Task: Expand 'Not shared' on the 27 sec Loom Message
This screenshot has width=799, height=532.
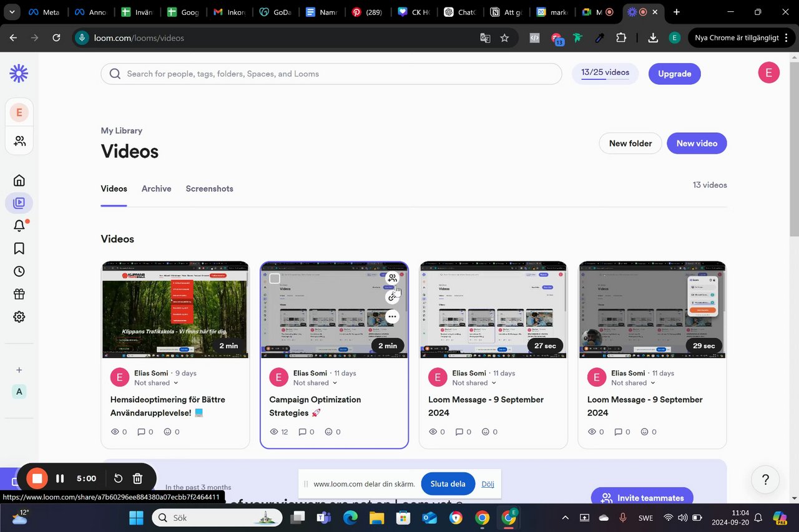Action: point(474,383)
